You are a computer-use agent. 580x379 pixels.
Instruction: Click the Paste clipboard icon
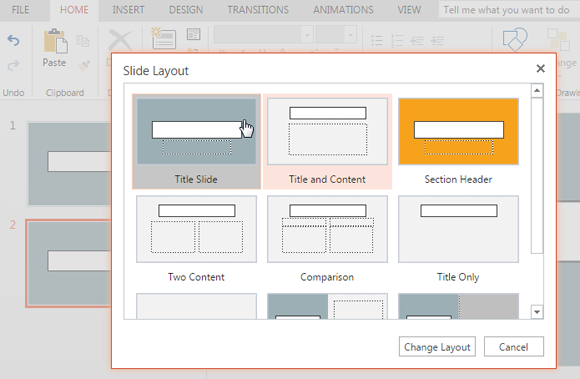(55, 41)
